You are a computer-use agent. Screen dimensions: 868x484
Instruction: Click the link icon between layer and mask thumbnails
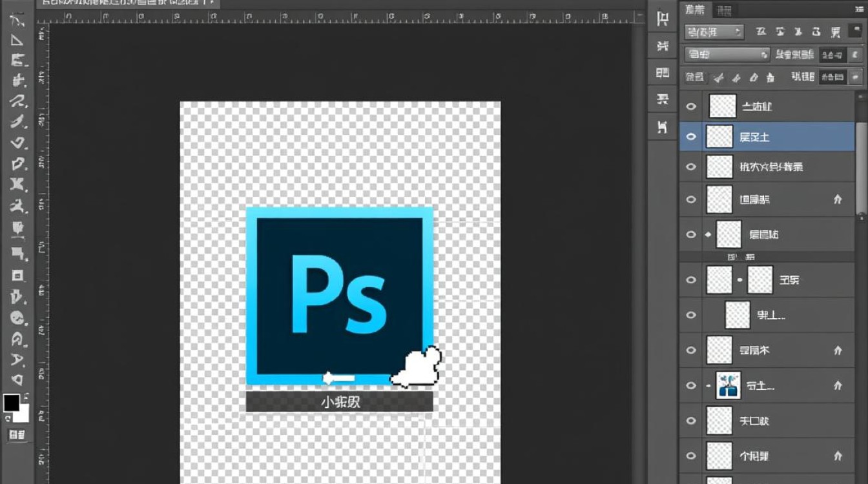[x=740, y=280]
